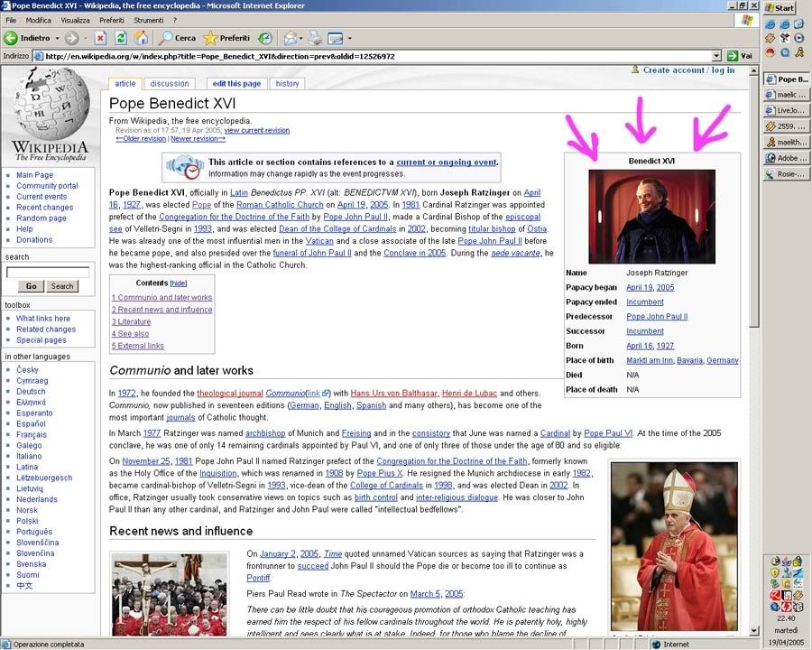Click the crucifix ceremony photo thumbnail
812x650 pixels.
(x=170, y=595)
